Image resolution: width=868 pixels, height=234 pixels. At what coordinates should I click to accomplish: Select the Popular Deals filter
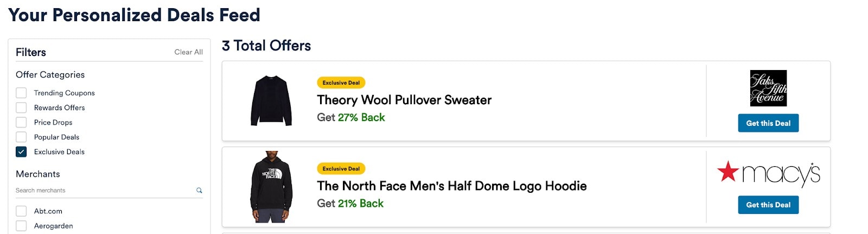point(21,137)
